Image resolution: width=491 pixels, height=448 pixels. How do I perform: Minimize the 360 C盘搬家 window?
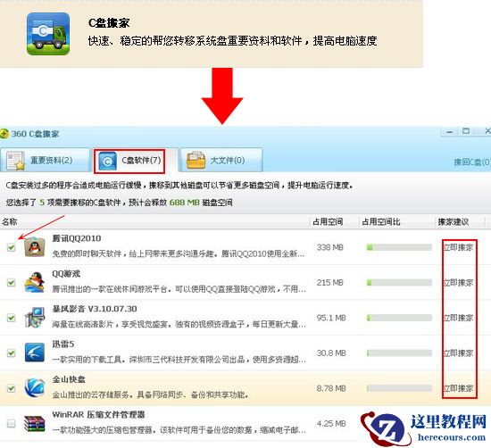click(x=449, y=132)
